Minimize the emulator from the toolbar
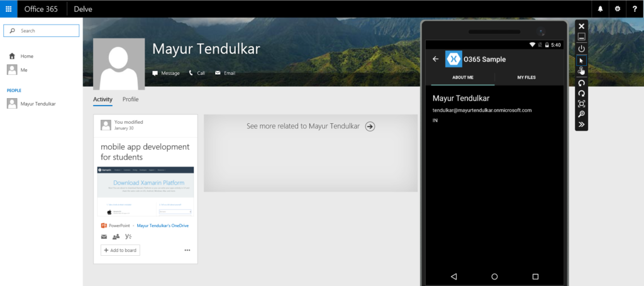The width and height of the screenshot is (644, 286). click(582, 37)
